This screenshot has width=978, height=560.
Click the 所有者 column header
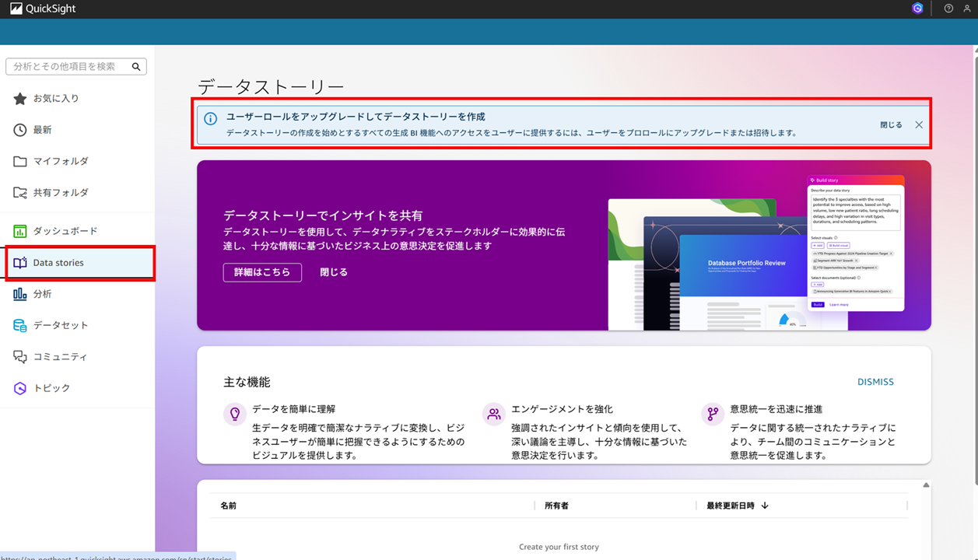(x=556, y=506)
